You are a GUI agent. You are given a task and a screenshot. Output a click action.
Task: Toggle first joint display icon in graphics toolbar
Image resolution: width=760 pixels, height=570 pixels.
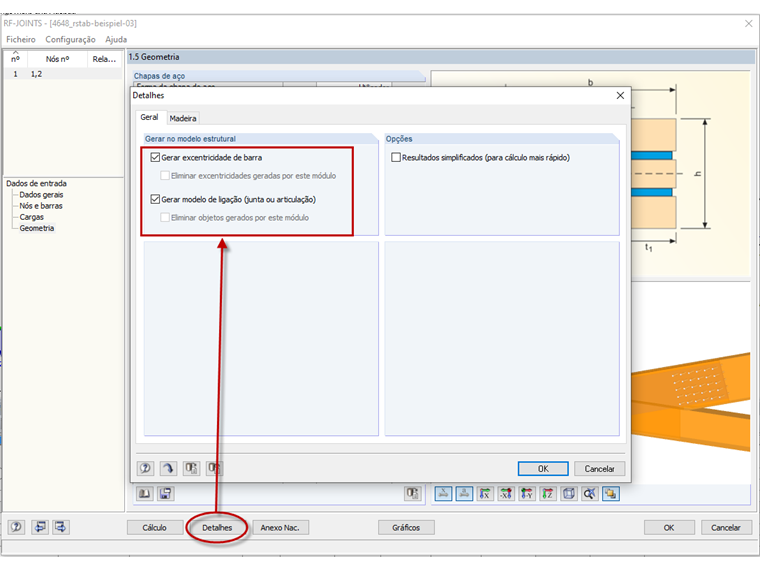(443, 494)
